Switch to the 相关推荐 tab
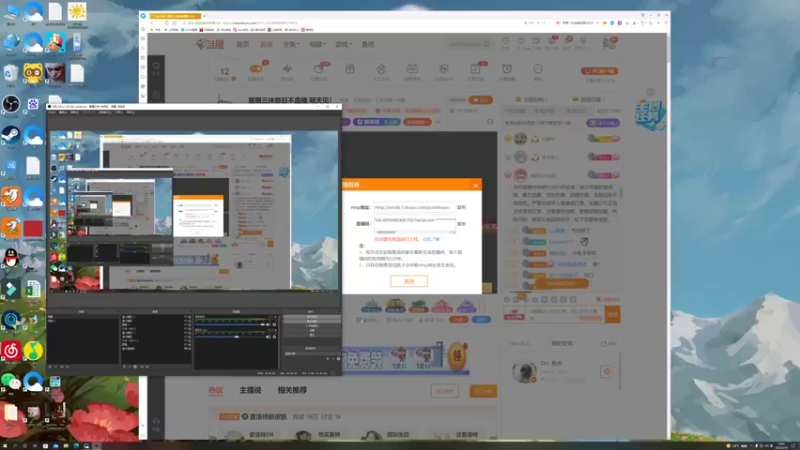The image size is (800, 450). [292, 390]
